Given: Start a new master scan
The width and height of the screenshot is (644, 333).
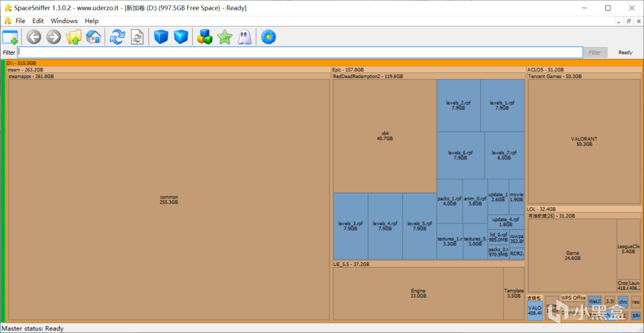Looking at the screenshot, I should coord(117,37).
